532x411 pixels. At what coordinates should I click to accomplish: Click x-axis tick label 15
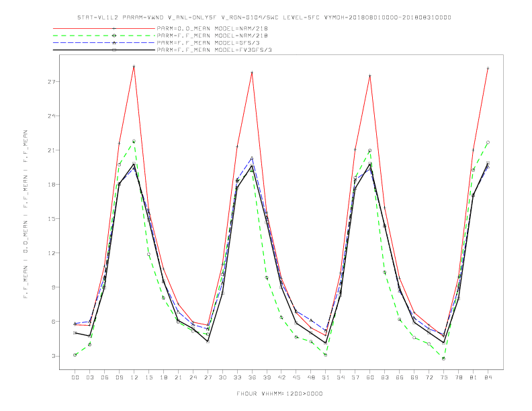click(x=148, y=377)
